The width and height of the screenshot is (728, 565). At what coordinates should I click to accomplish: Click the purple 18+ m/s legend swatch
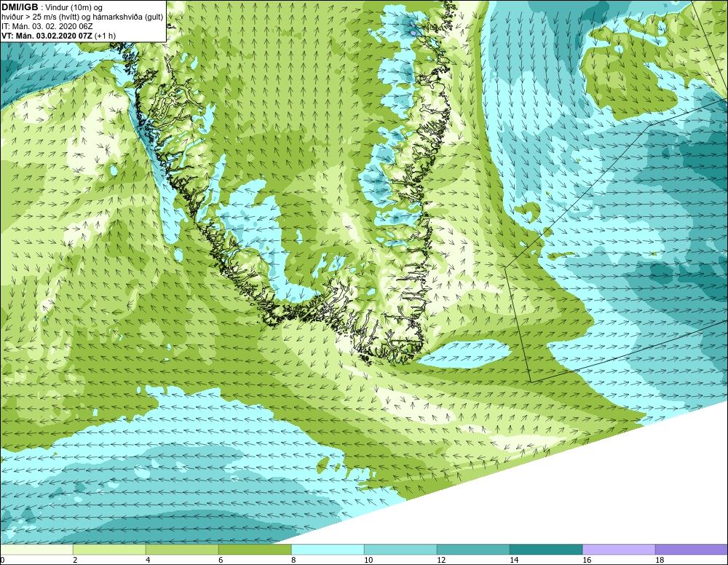(x=692, y=550)
